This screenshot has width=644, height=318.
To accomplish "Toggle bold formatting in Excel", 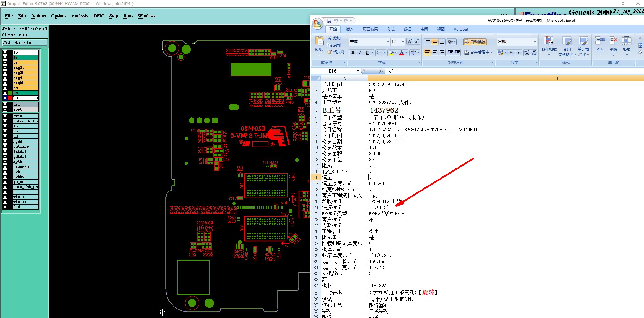I will coord(353,53).
